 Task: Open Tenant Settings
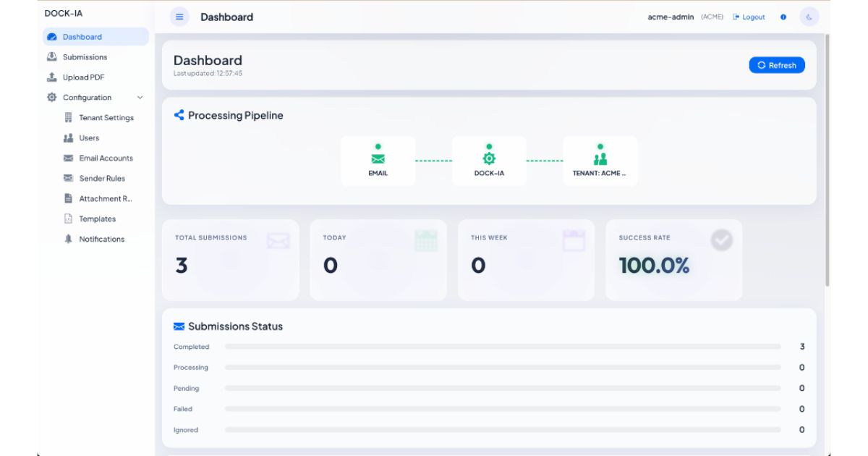(x=103, y=117)
